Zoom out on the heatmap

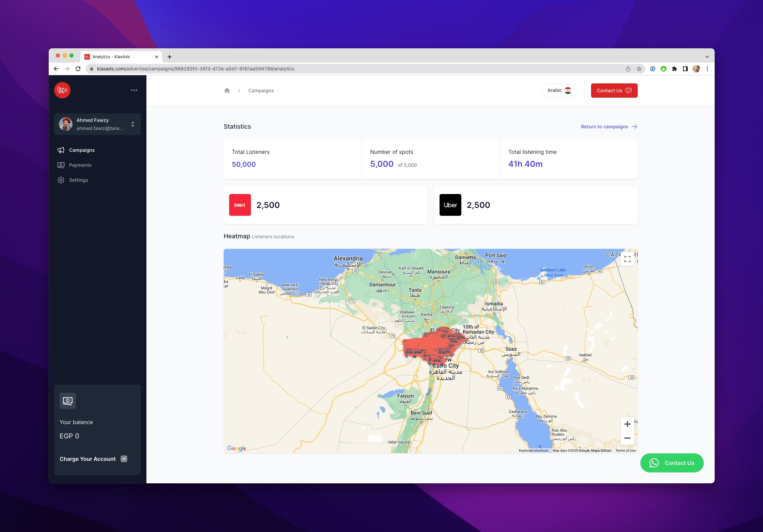click(x=627, y=438)
